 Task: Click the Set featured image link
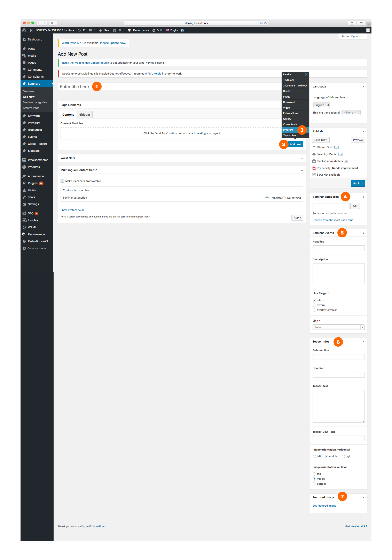[324, 506]
